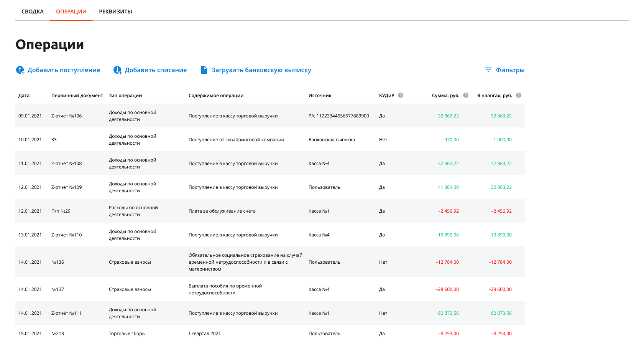644x342 pixels.
Task: Open the Фильтры panel
Action: [x=510, y=70]
